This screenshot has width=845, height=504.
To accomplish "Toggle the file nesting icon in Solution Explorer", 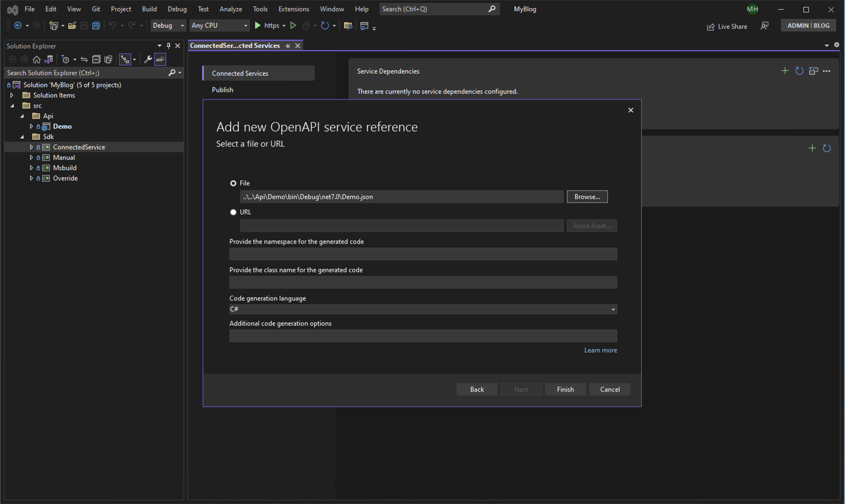I will point(126,60).
